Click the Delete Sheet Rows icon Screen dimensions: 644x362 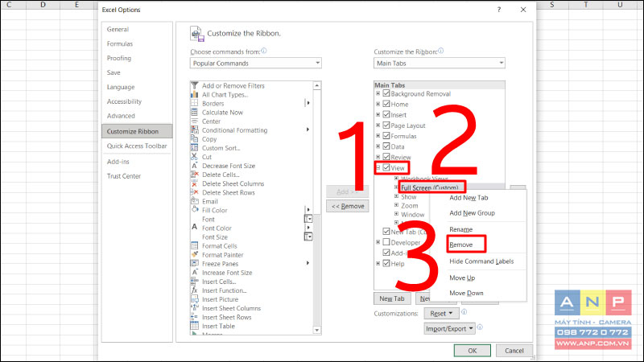point(195,192)
